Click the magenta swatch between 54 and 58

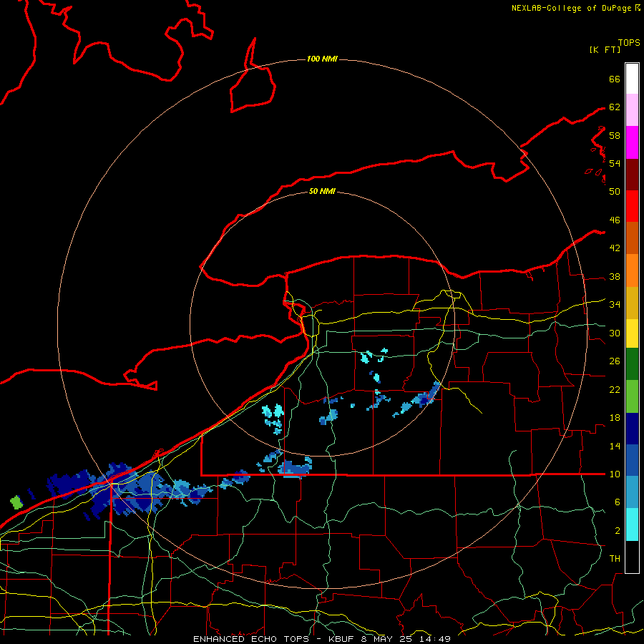pyautogui.click(x=632, y=142)
